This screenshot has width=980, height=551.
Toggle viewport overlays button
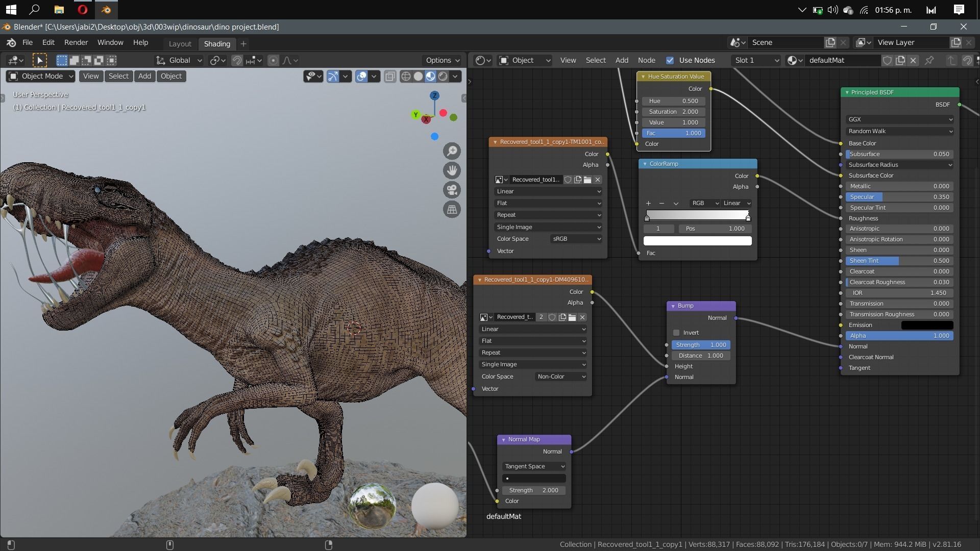361,76
